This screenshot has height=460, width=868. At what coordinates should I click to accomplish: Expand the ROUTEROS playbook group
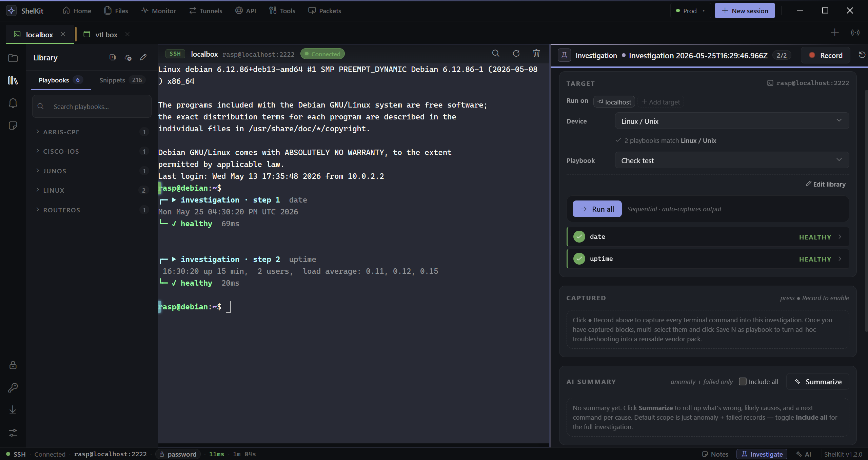tap(92, 210)
